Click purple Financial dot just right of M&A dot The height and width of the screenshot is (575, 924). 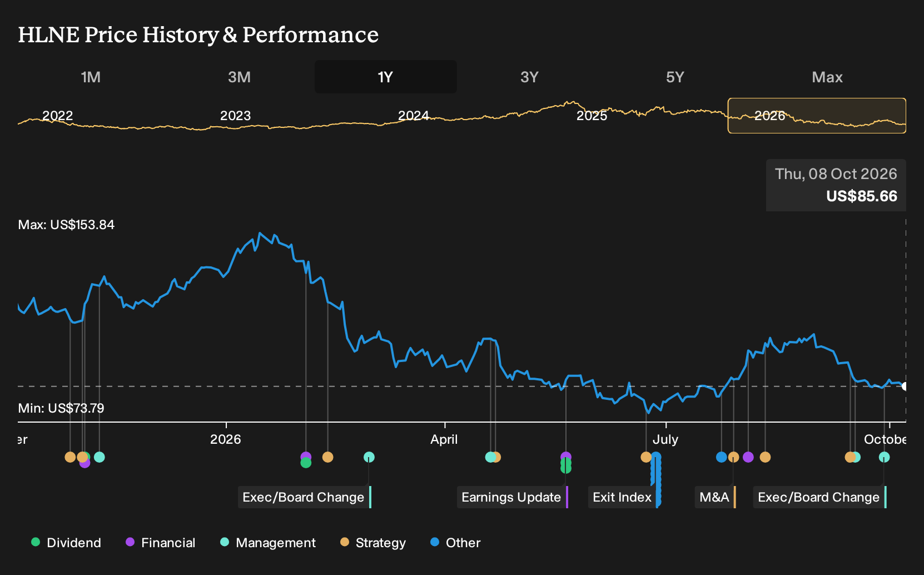click(748, 457)
